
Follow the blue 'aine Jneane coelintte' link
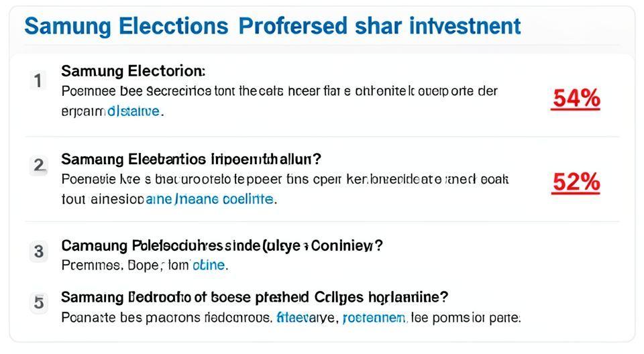210,199
